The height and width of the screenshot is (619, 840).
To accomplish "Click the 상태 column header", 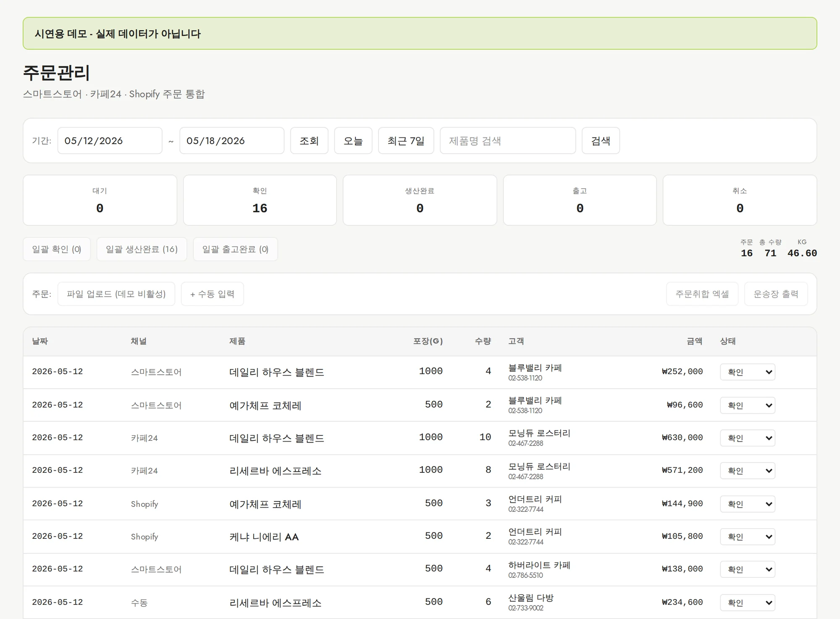I will (x=728, y=341).
